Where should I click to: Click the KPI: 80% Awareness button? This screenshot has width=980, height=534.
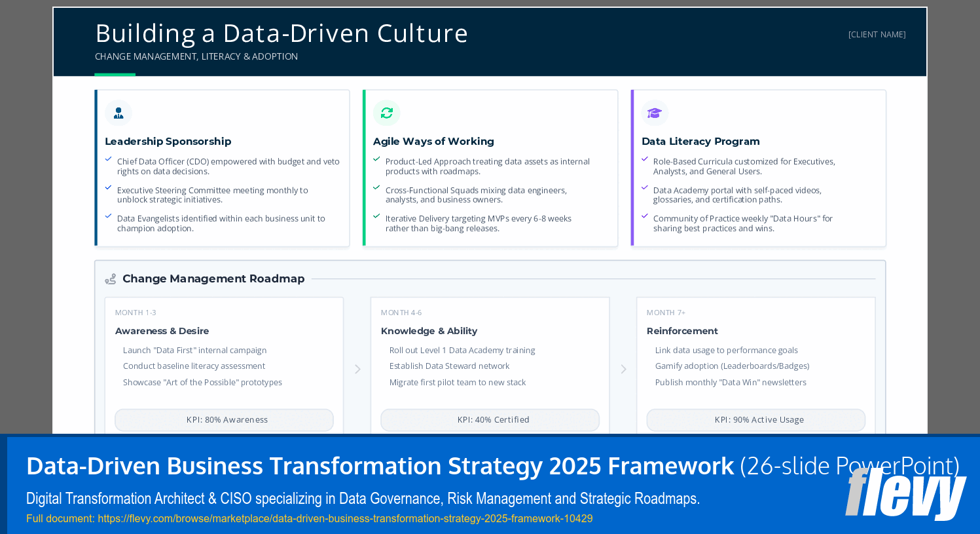(x=224, y=419)
